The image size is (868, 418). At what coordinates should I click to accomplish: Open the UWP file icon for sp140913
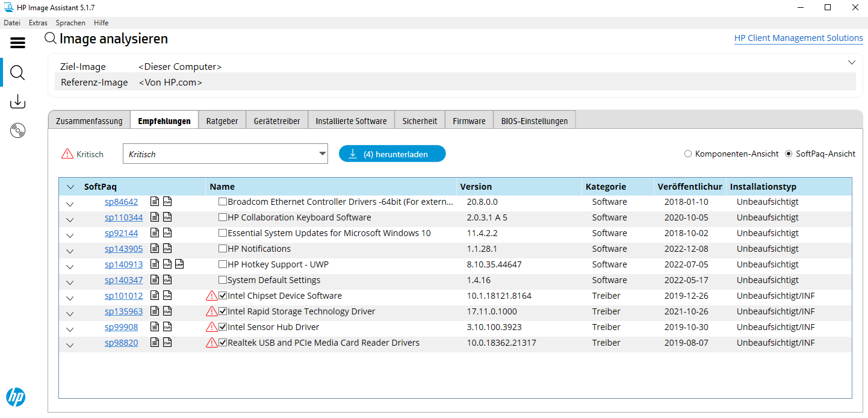(179, 264)
